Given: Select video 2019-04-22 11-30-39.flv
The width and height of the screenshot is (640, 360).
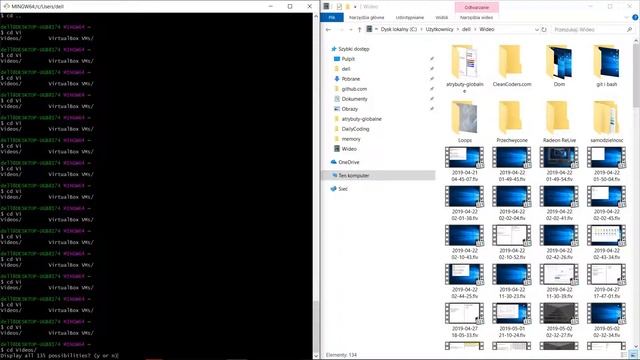Looking at the screenshot, I should pyautogui.click(x=559, y=281).
